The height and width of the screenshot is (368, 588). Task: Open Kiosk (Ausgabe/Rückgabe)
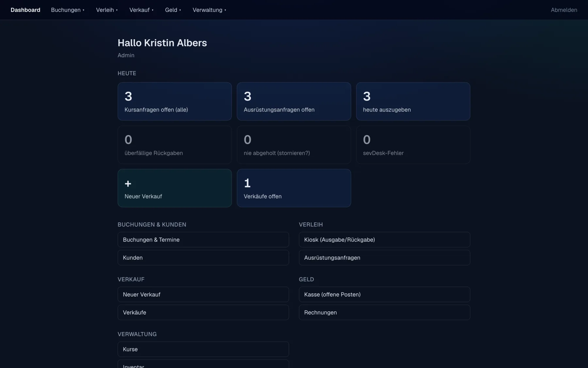[x=384, y=240]
